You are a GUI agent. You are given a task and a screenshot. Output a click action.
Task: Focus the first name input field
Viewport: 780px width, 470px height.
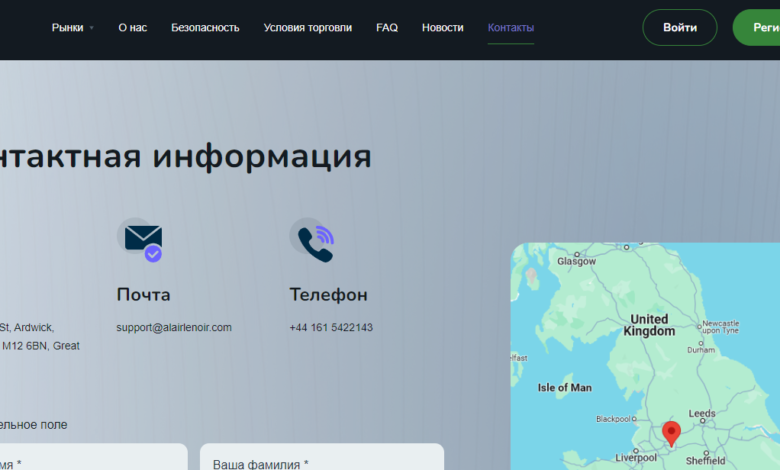(94, 457)
